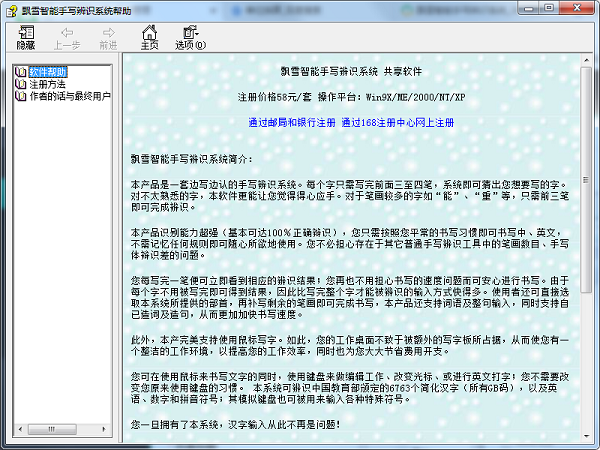This screenshot has width=600, height=450.
Task: Click the vertical scrollbar thumb in content pane
Action: tap(586, 180)
